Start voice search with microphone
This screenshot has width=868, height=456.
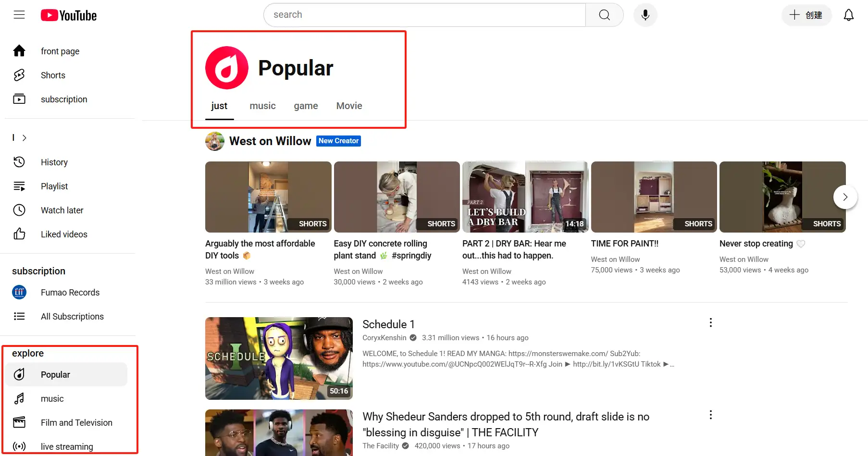pyautogui.click(x=645, y=15)
